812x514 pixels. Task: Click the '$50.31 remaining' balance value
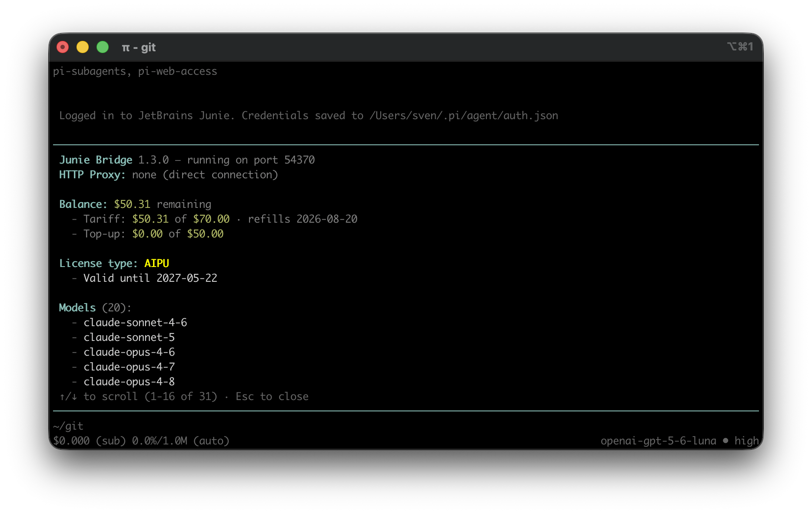[x=163, y=204]
